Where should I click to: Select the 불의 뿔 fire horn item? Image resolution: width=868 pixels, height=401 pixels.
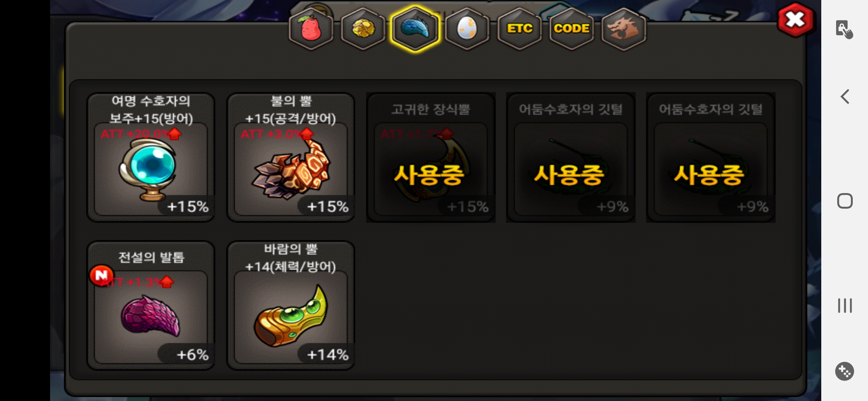pyautogui.click(x=291, y=157)
